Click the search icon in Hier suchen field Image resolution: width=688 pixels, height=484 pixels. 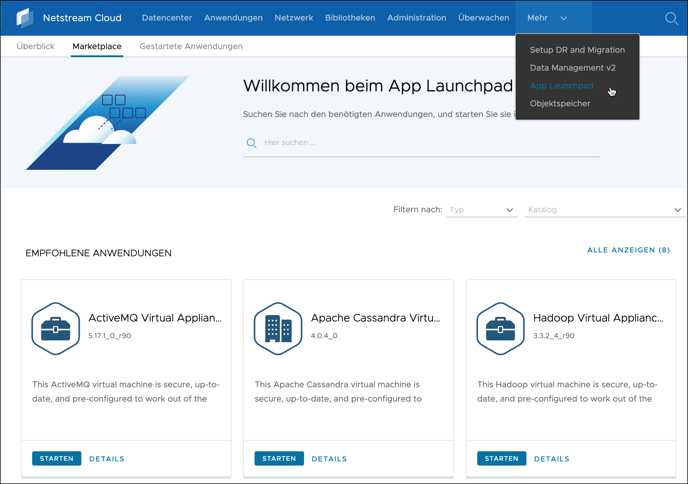click(251, 143)
